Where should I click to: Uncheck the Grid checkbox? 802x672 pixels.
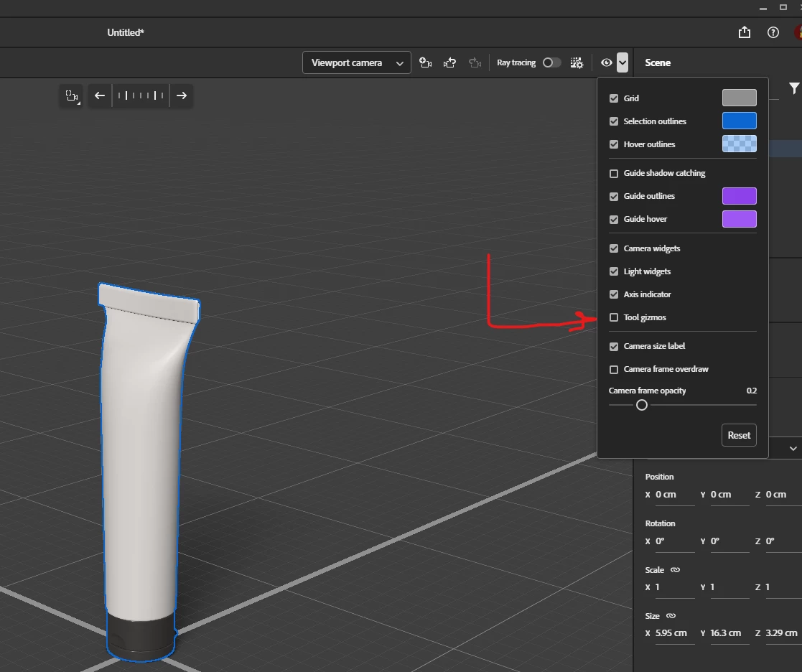(614, 98)
